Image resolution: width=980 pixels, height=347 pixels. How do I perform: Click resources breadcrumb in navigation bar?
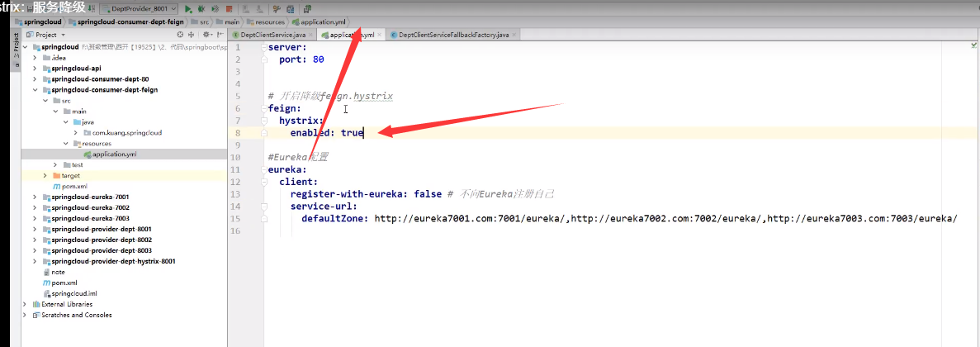(266, 21)
